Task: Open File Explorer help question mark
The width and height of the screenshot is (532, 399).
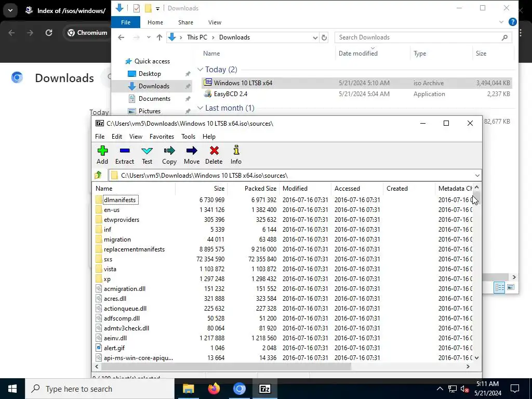Action: tap(512, 22)
